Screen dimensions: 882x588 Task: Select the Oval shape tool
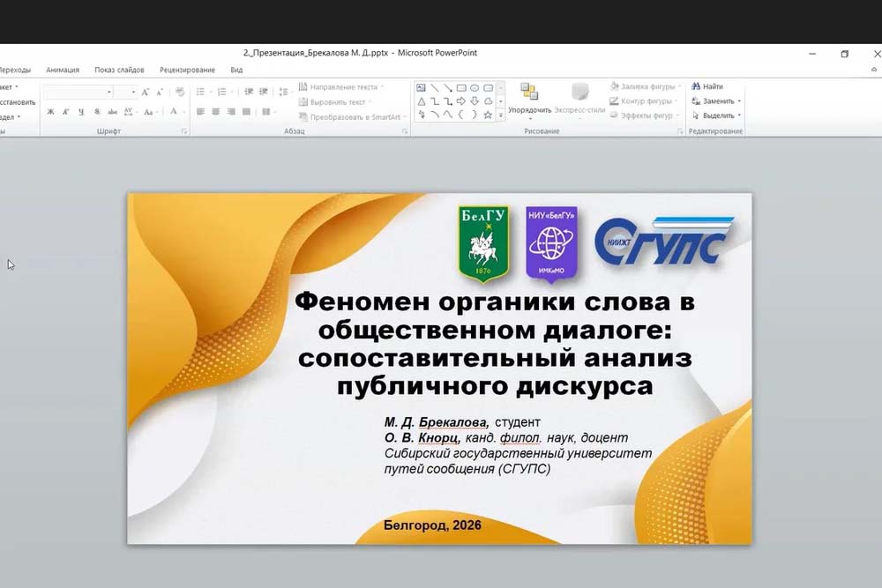[x=475, y=88]
